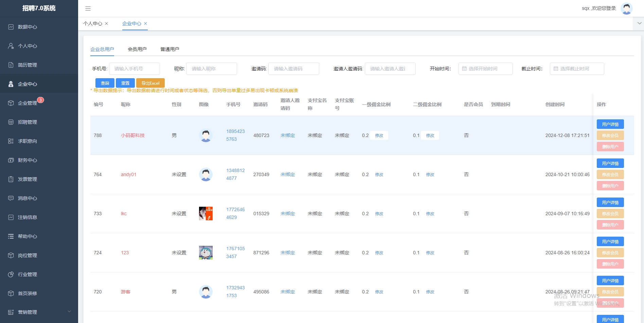The width and height of the screenshot is (644, 323).
Task: Open the 个人中心 tab
Action: pos(93,23)
